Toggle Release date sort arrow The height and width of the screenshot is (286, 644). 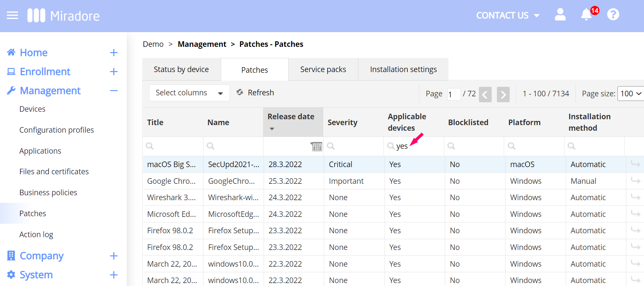coord(272,129)
